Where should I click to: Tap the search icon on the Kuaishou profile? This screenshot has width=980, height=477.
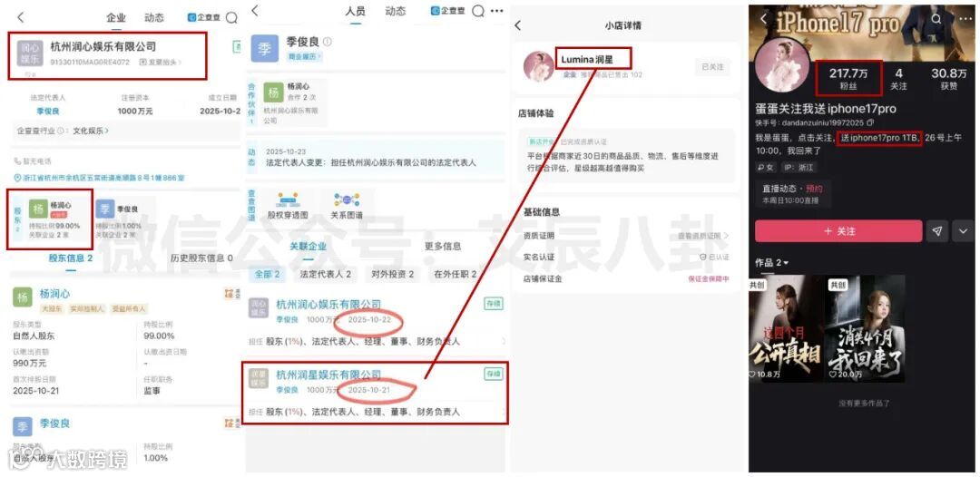[x=936, y=19]
